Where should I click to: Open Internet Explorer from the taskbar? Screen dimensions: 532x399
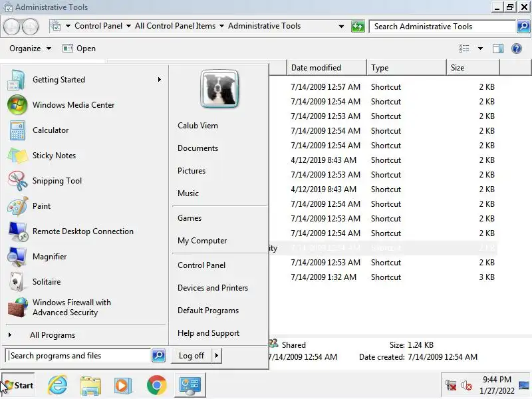coord(58,385)
